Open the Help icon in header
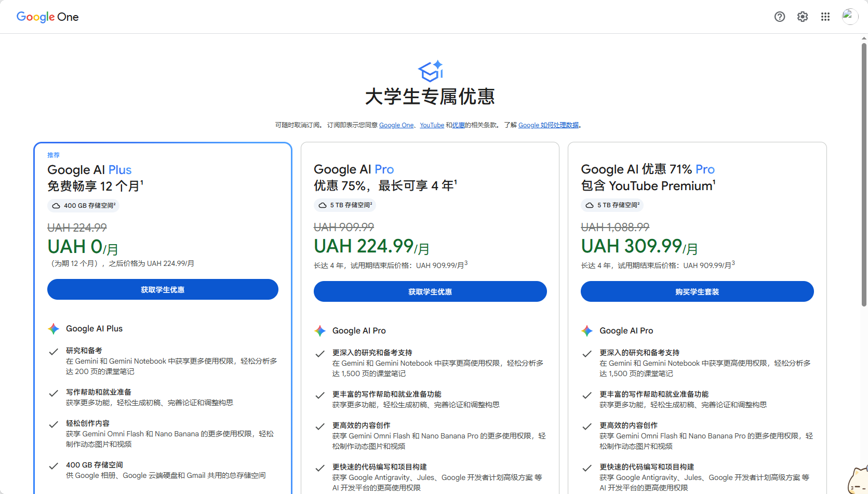This screenshot has width=868, height=494. [x=780, y=17]
